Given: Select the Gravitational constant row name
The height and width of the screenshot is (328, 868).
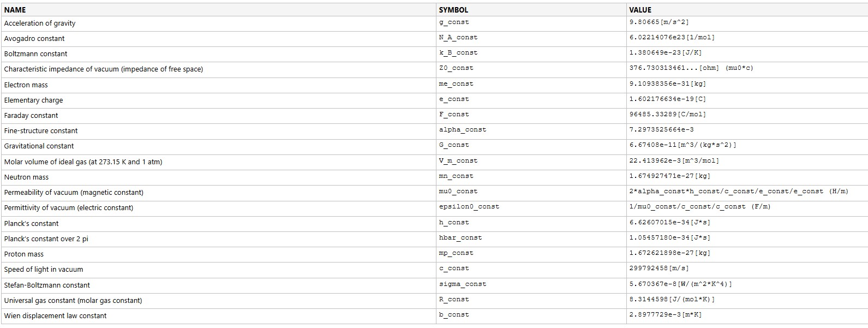Looking at the screenshot, I should [39, 146].
